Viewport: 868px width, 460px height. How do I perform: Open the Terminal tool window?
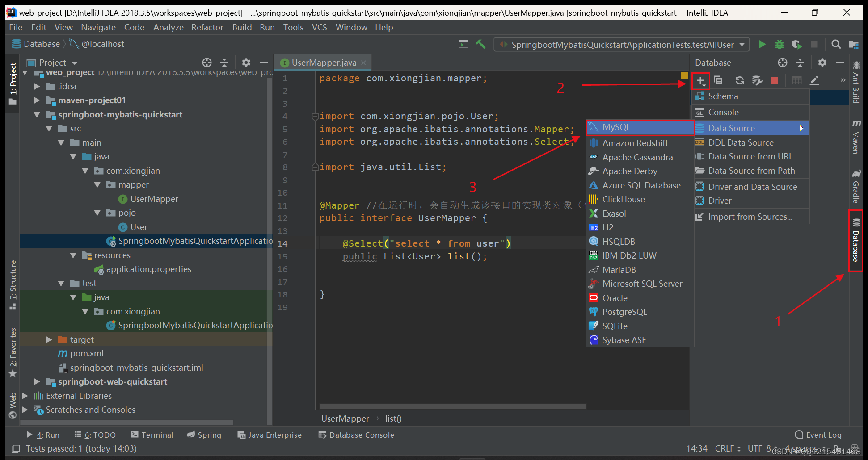152,435
